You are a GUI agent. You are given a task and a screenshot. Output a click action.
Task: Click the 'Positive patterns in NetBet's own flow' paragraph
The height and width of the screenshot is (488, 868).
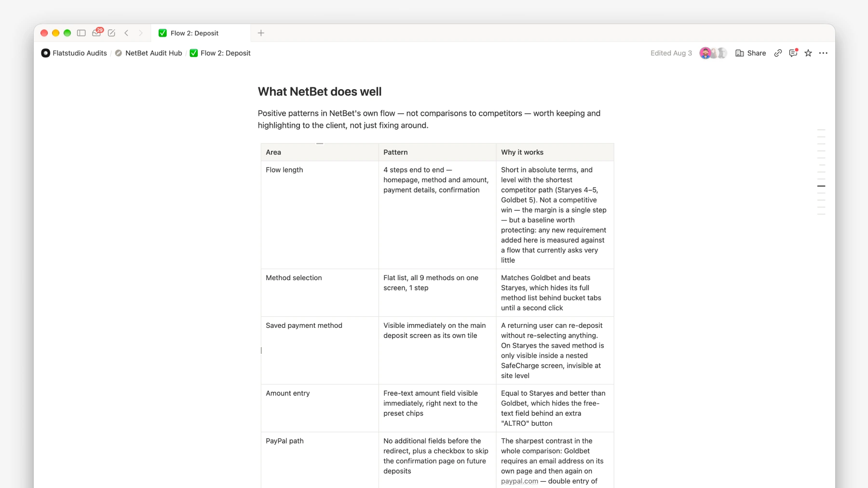[x=429, y=119]
